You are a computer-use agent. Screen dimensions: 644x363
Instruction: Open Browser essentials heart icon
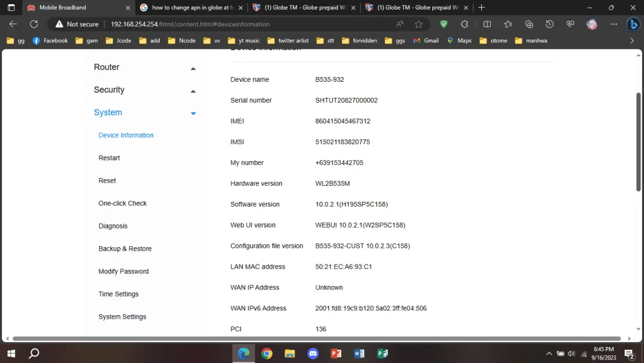pos(570,24)
